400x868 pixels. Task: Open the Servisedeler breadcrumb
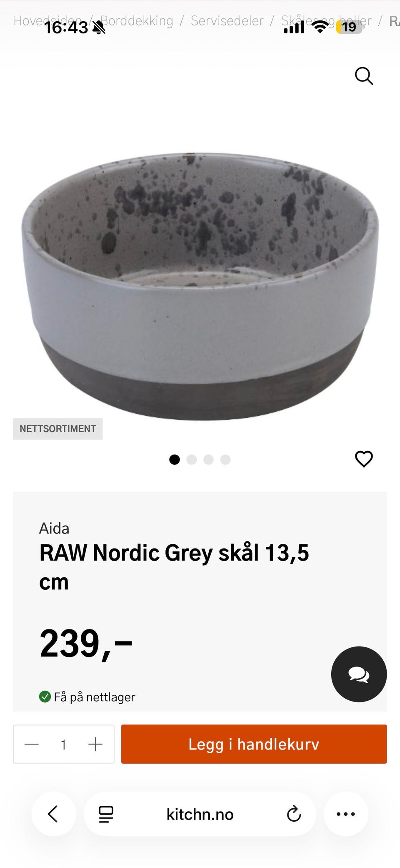(227, 20)
